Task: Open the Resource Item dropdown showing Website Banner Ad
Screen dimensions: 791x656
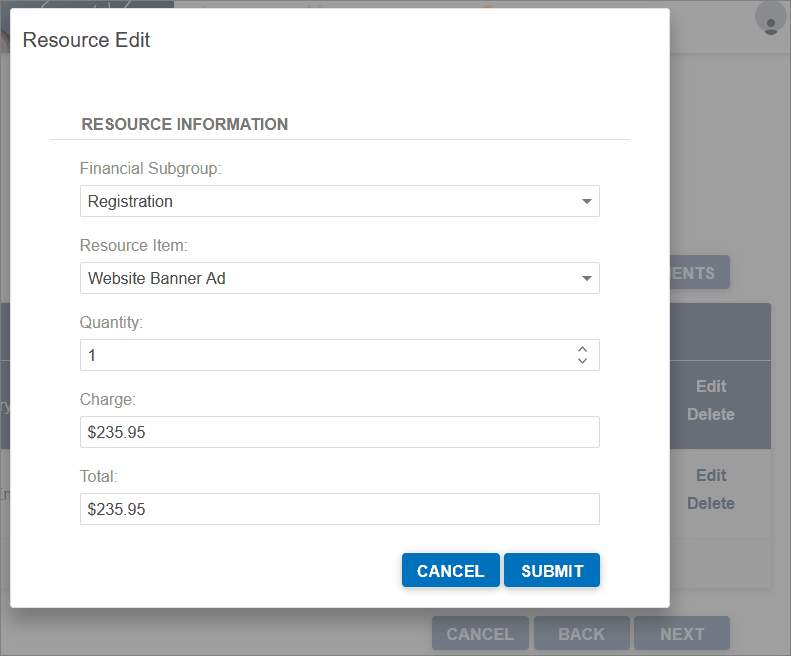Action: [340, 278]
